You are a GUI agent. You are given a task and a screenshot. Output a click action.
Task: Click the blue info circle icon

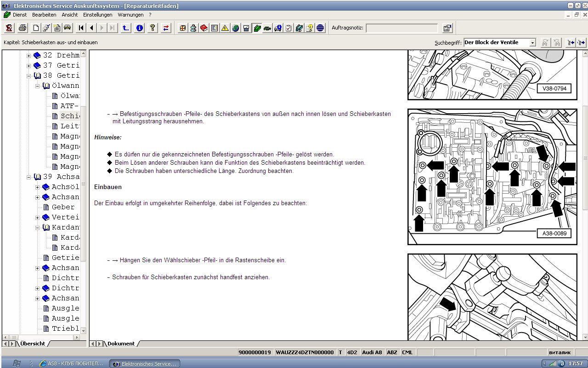click(x=140, y=28)
